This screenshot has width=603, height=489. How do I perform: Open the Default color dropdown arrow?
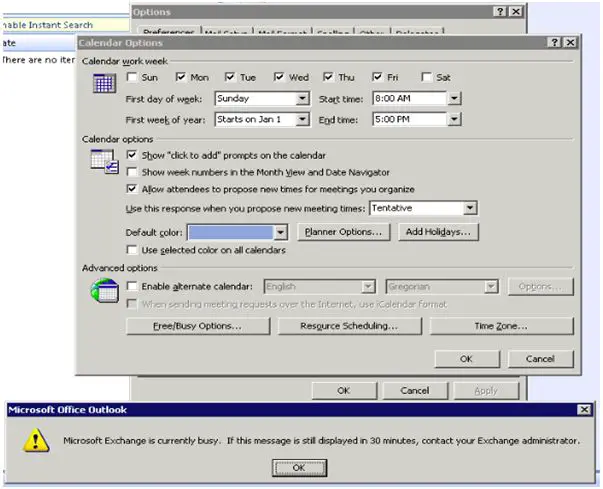(280, 232)
